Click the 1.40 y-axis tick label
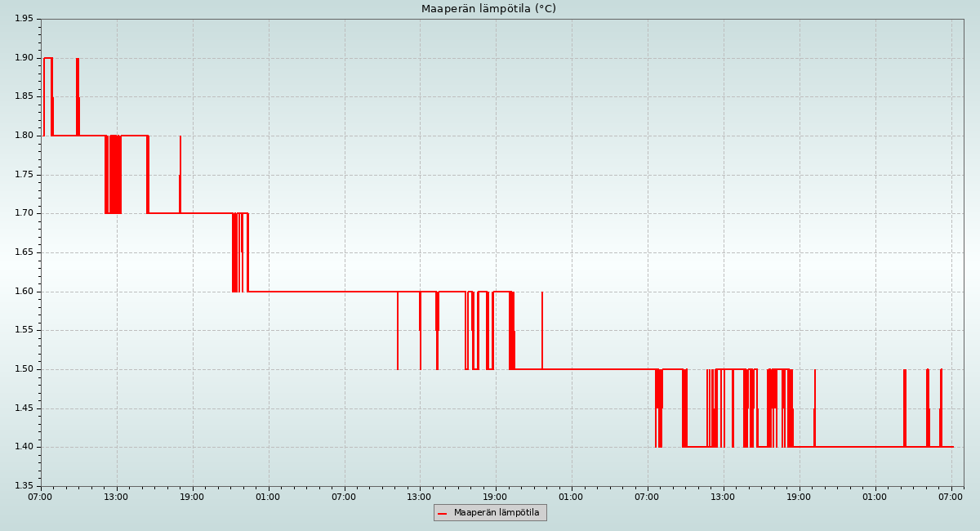The height and width of the screenshot is (531, 980). click(x=24, y=447)
